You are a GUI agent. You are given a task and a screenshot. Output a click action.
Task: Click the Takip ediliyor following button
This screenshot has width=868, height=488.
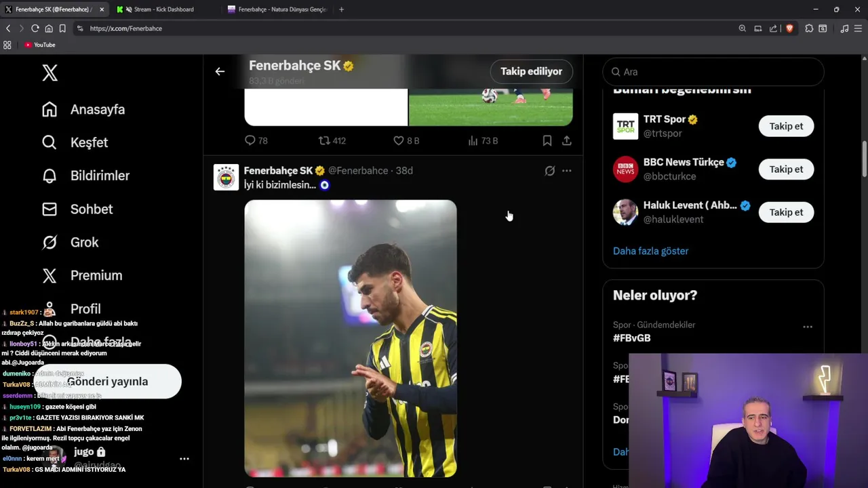pyautogui.click(x=531, y=71)
